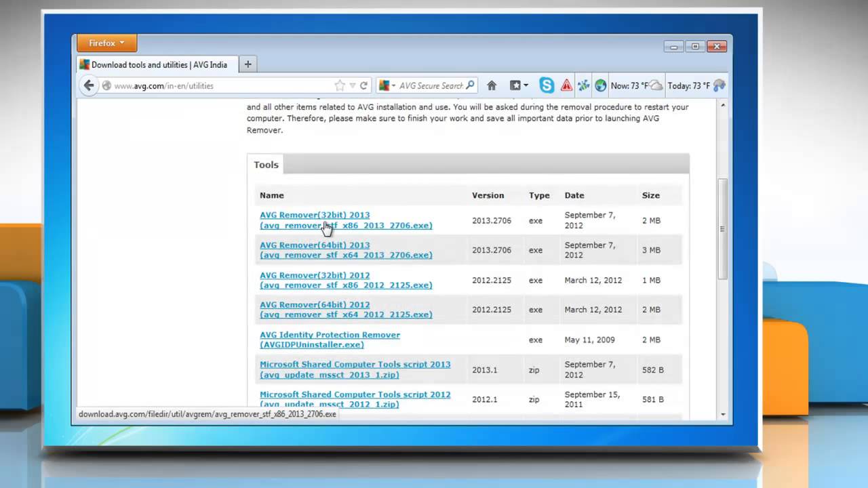Click the vertical scrollbar thumb
Image resolution: width=868 pixels, height=488 pixels.
(x=723, y=228)
